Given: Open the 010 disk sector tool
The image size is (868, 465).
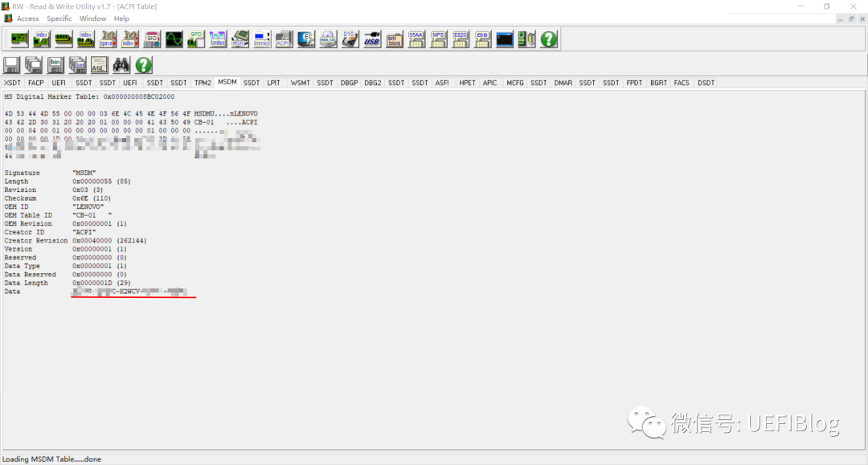Looking at the screenshot, I should point(350,39).
